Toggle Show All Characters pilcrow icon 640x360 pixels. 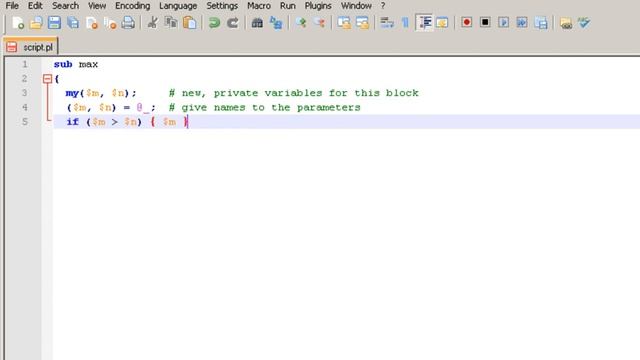[405, 22]
